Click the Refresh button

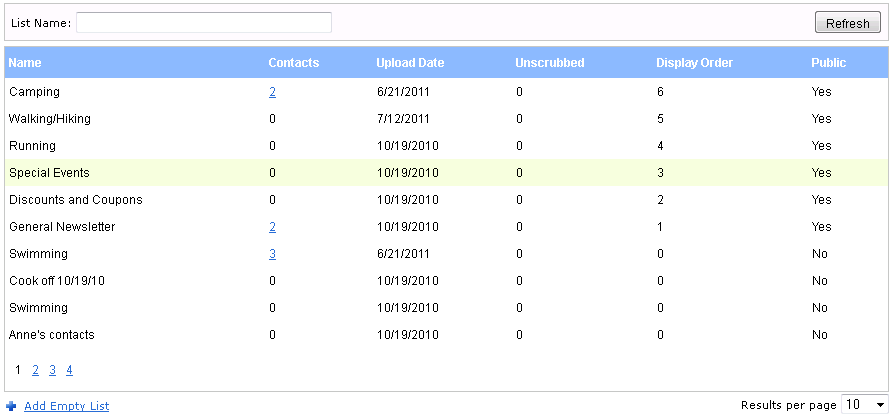pyautogui.click(x=847, y=23)
